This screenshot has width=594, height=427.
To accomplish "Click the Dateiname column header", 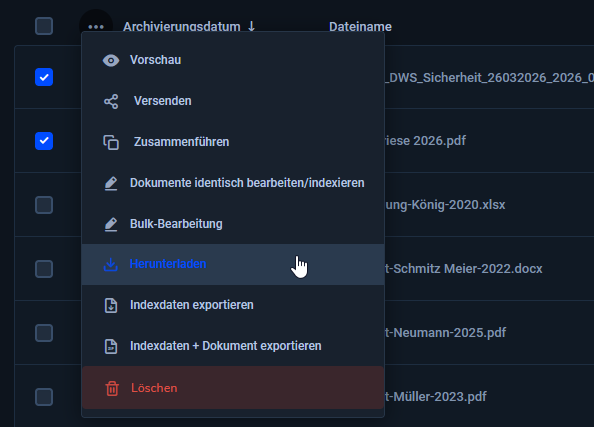I will coord(360,27).
